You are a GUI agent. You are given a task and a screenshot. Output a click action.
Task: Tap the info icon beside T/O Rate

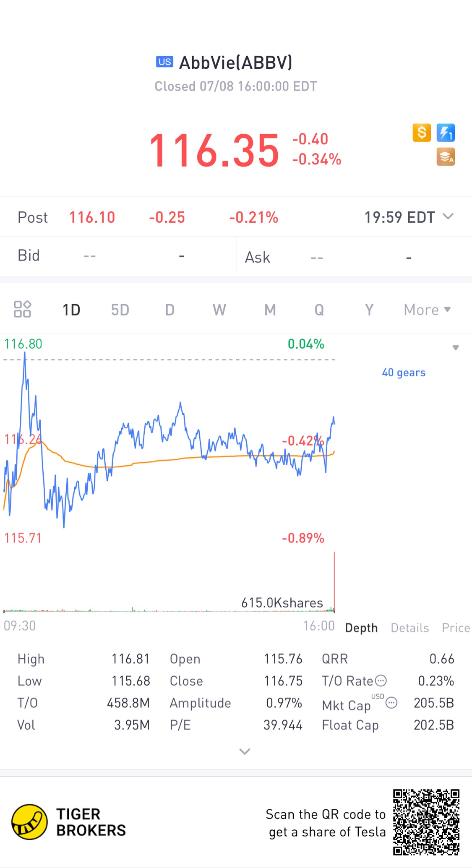click(381, 680)
